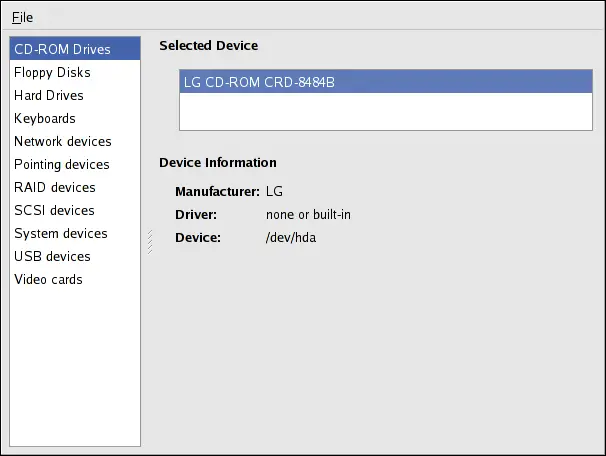View SCSI devices
606x456 pixels.
coord(54,210)
